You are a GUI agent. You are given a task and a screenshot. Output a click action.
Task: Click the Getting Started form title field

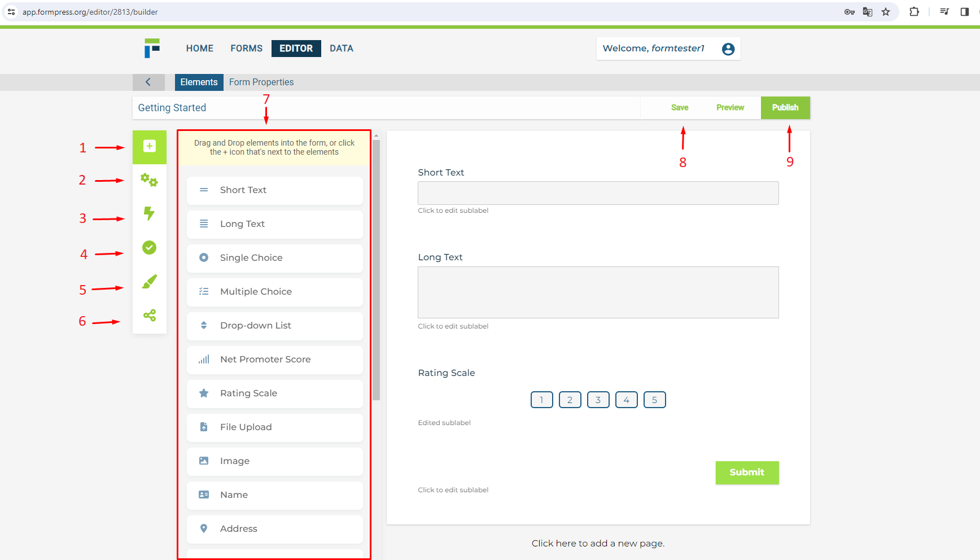pyautogui.click(x=386, y=107)
